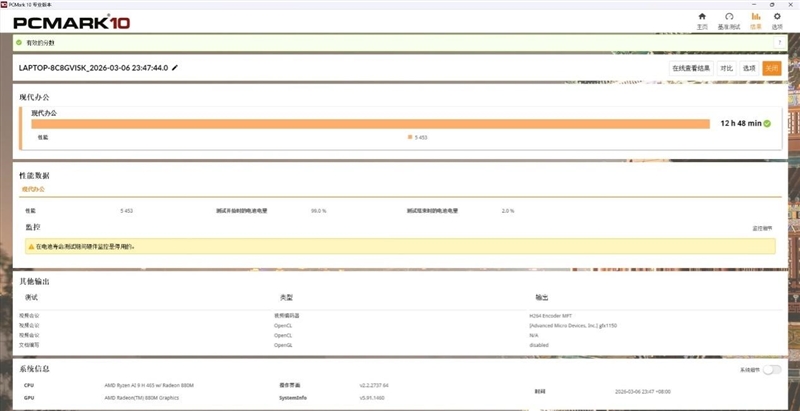Viewport: 800px width, 411px height.
Task: Click the 选项 button beside 对比
Action: click(x=749, y=68)
